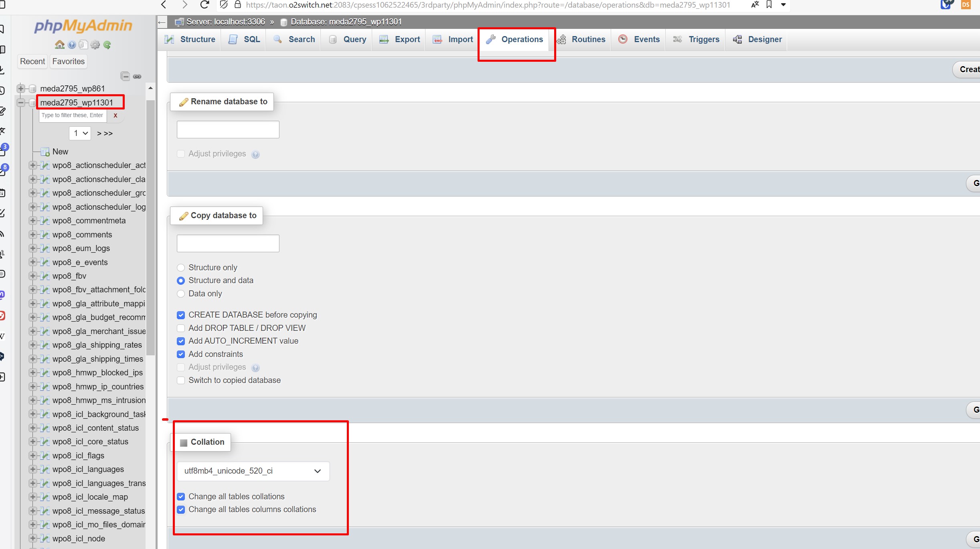
Task: Click the New table icon in the tree
Action: tap(45, 152)
